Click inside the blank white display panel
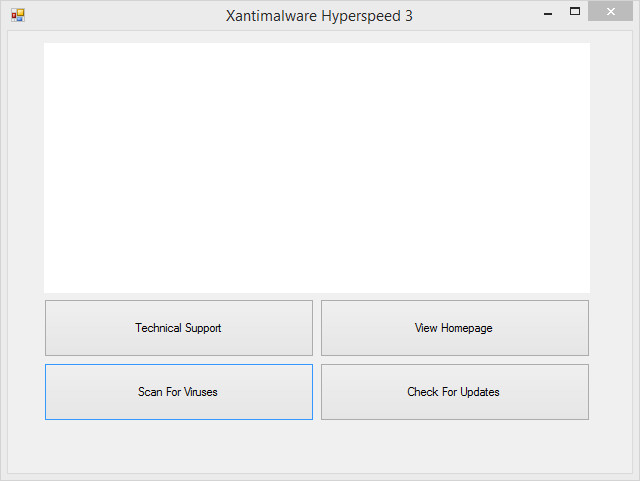This screenshot has width=640, height=481. pos(317,168)
